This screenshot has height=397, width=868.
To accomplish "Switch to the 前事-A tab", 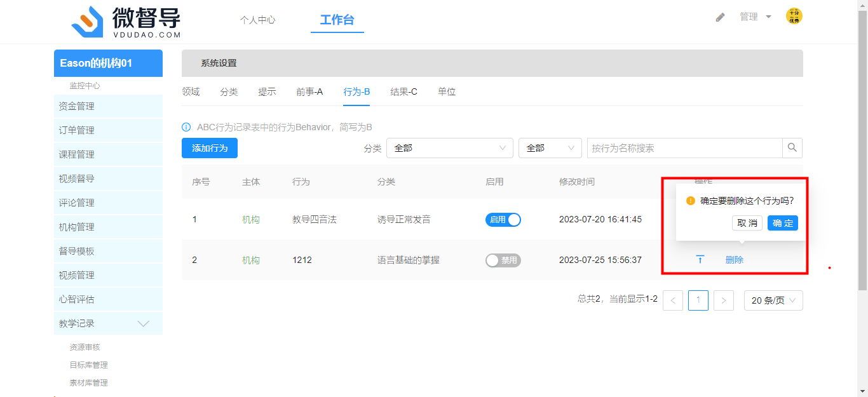I will click(309, 92).
